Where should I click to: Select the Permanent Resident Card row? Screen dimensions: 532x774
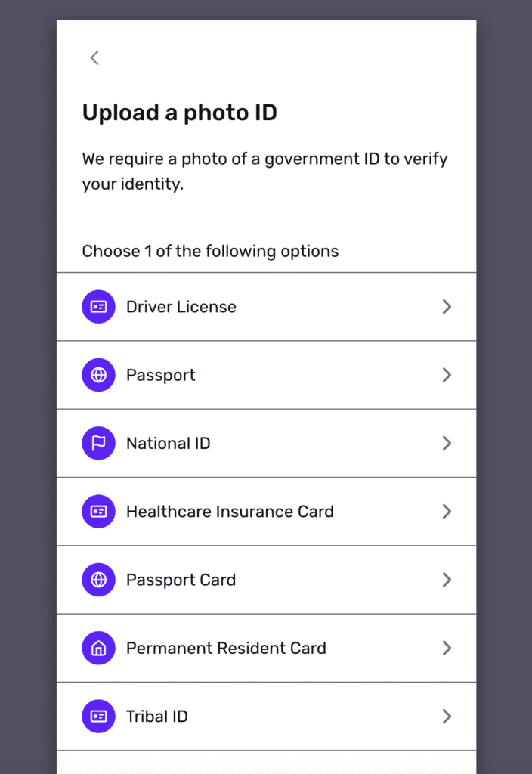266,648
